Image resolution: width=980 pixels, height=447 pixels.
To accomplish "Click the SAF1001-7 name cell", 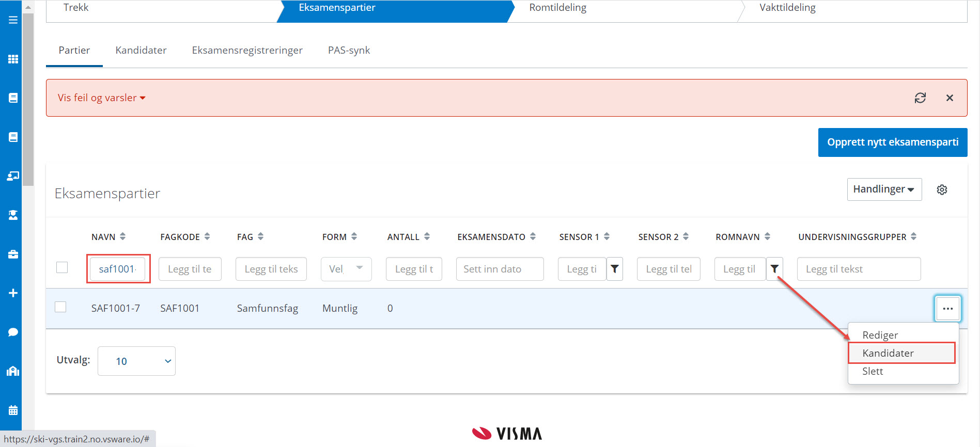I will pyautogui.click(x=116, y=308).
